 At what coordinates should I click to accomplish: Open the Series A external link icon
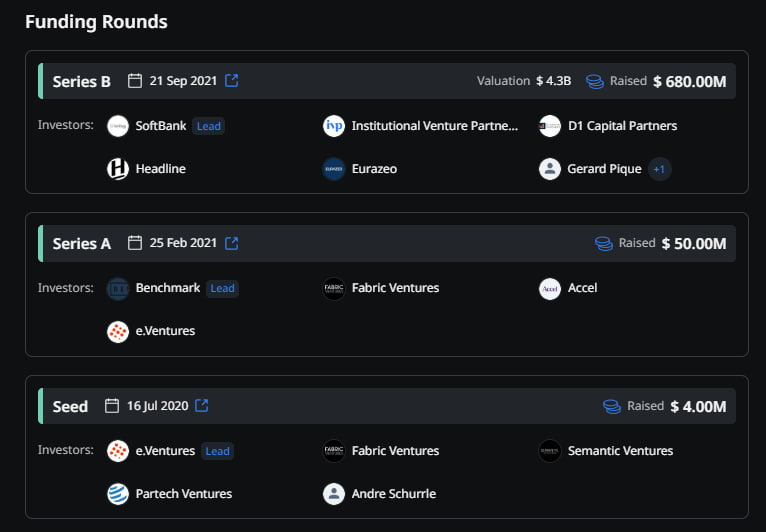[232, 243]
